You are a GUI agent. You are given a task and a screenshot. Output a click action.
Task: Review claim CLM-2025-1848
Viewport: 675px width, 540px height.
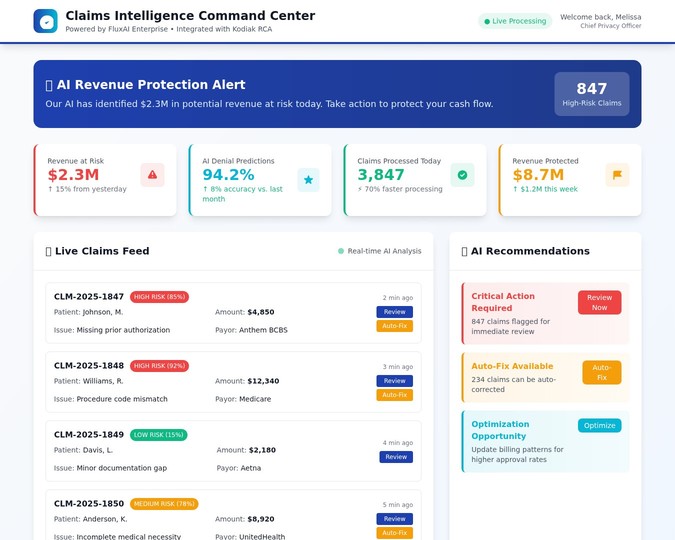point(395,381)
